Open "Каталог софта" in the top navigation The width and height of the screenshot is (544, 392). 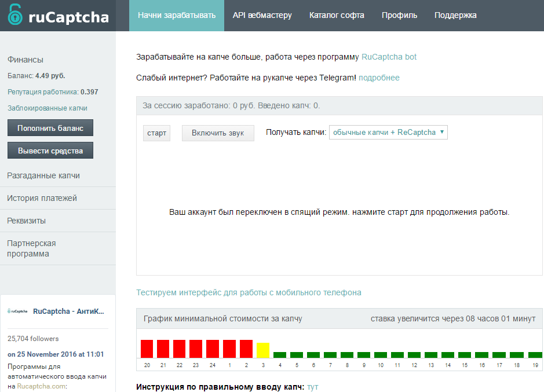coord(337,16)
